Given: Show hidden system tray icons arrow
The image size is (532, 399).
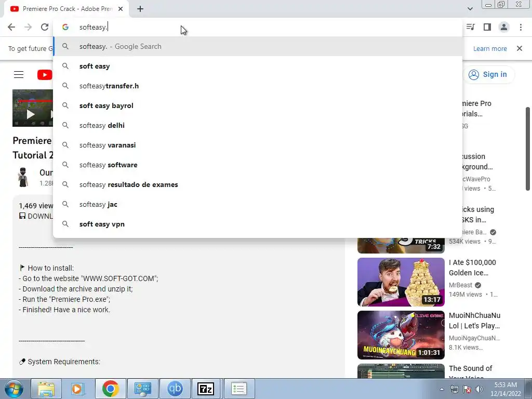Looking at the screenshot, I should click(442, 389).
